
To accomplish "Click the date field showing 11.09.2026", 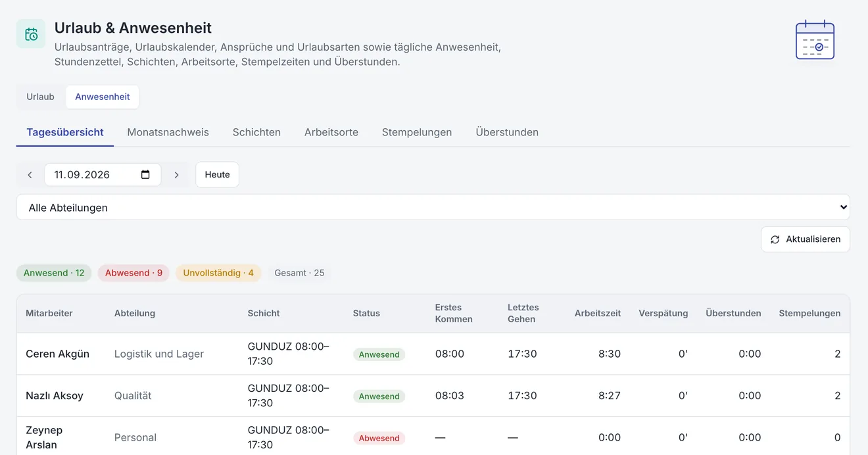I will click(103, 175).
